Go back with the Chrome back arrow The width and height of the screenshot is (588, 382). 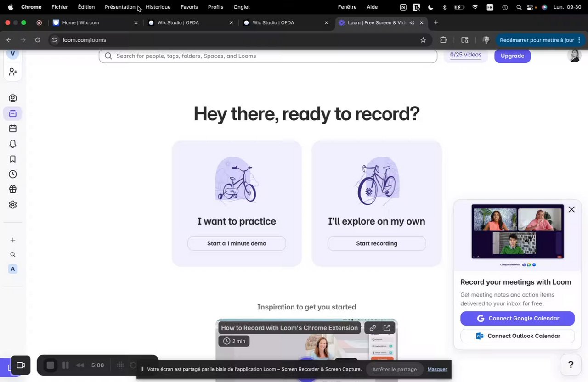[9, 40]
